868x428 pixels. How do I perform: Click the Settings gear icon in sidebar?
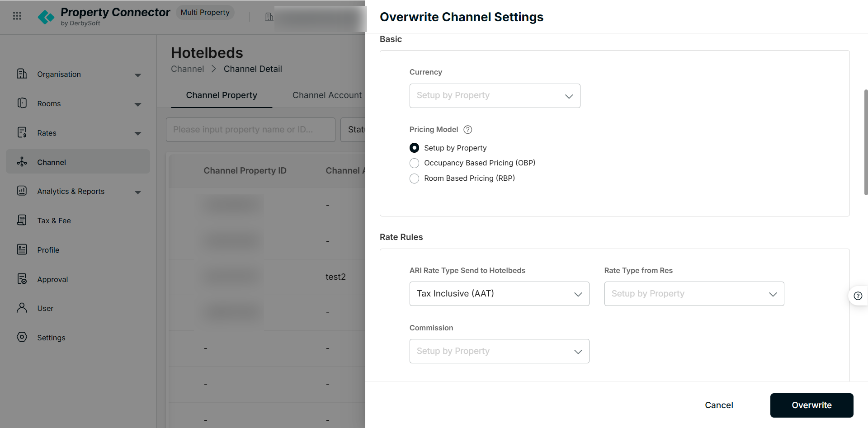coord(22,337)
